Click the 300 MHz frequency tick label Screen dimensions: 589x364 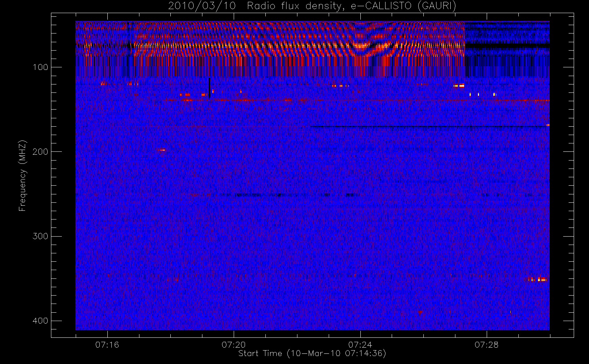click(40, 236)
